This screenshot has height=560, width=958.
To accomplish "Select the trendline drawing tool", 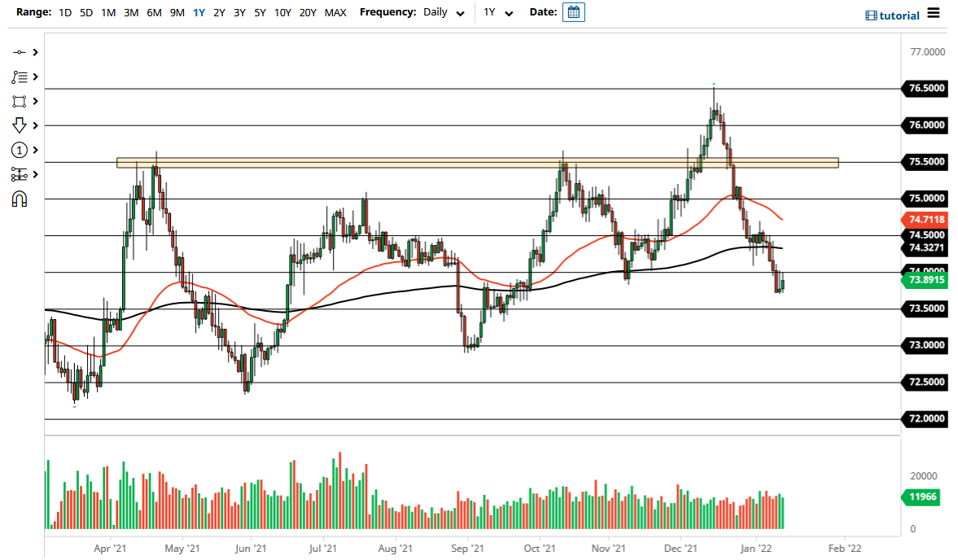I will click(20, 51).
